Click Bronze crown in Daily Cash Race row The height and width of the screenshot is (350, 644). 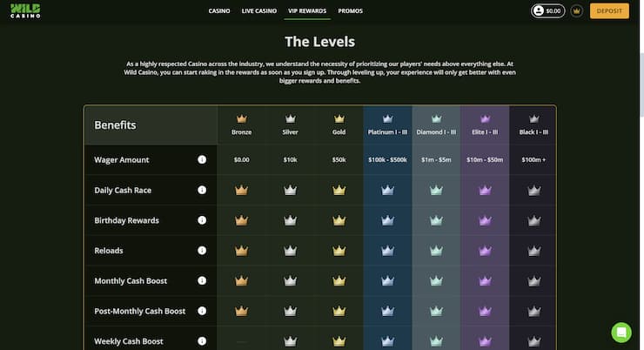pos(242,190)
